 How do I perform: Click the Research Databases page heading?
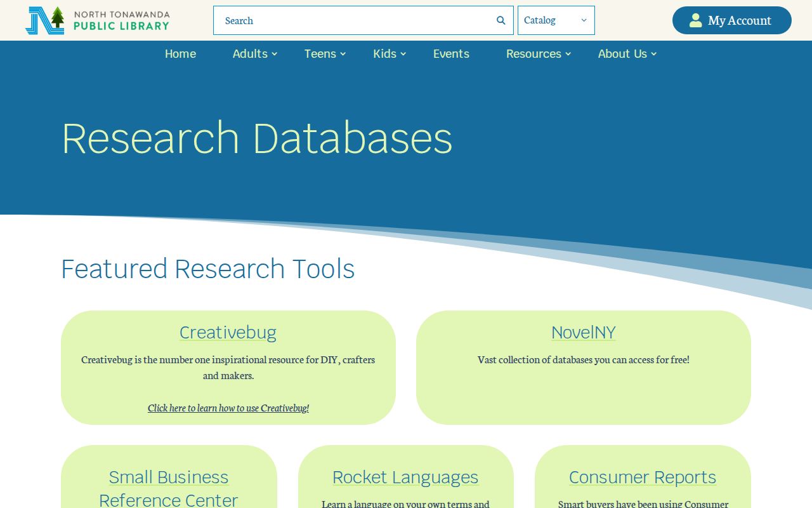[257, 138]
